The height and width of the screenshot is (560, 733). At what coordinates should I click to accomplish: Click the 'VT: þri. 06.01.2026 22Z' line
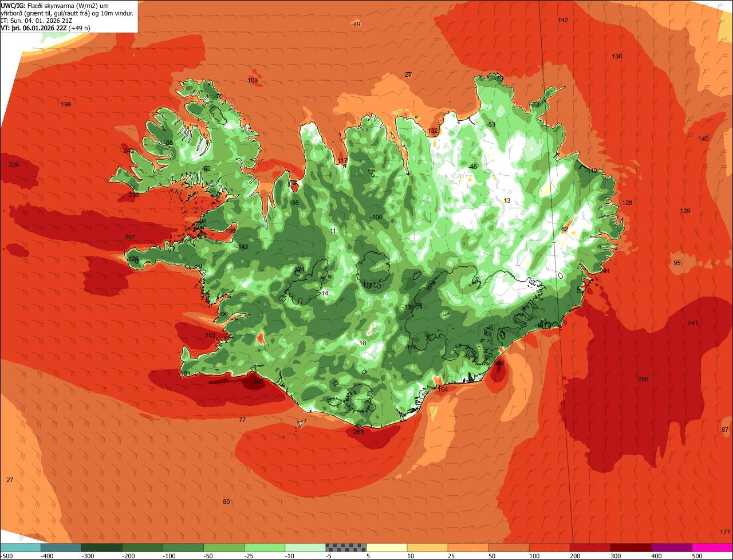click(34, 27)
